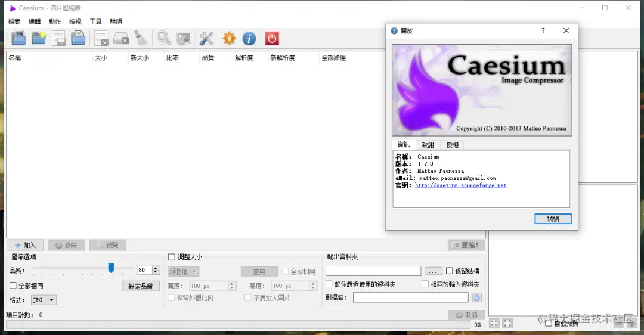Click the Save List floppy disk toolbar icon
This screenshot has height=335, width=644.
point(58,38)
